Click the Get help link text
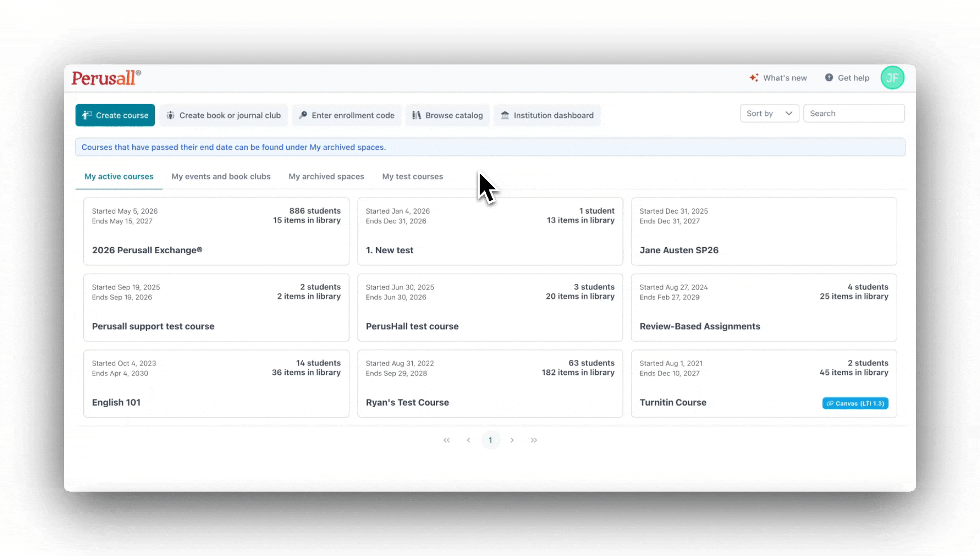Screen dimensions: 980x556 pyautogui.click(x=853, y=78)
